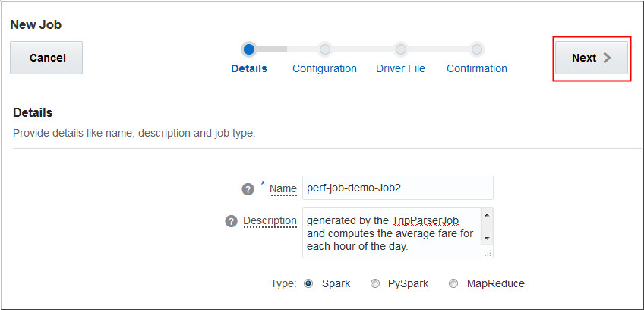The height and width of the screenshot is (310, 644).
Task: Open the Configuration step label
Action: pyautogui.click(x=324, y=68)
